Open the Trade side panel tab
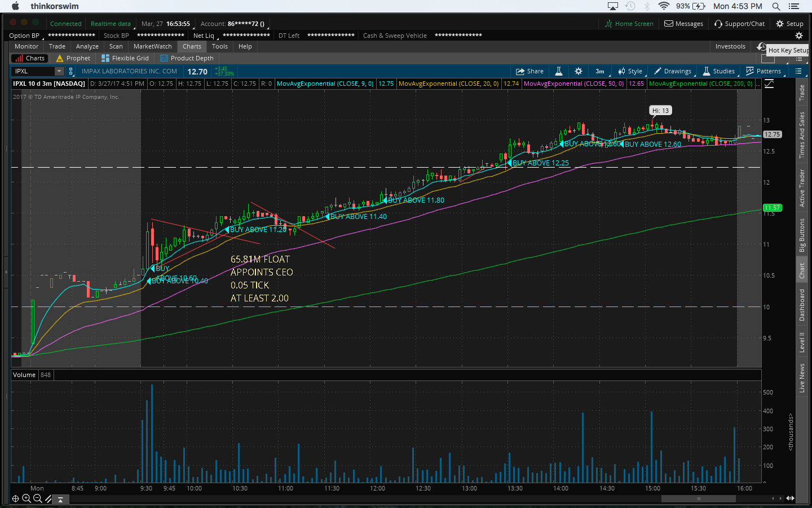Viewport: 812px width, 508px height. pyautogui.click(x=802, y=93)
